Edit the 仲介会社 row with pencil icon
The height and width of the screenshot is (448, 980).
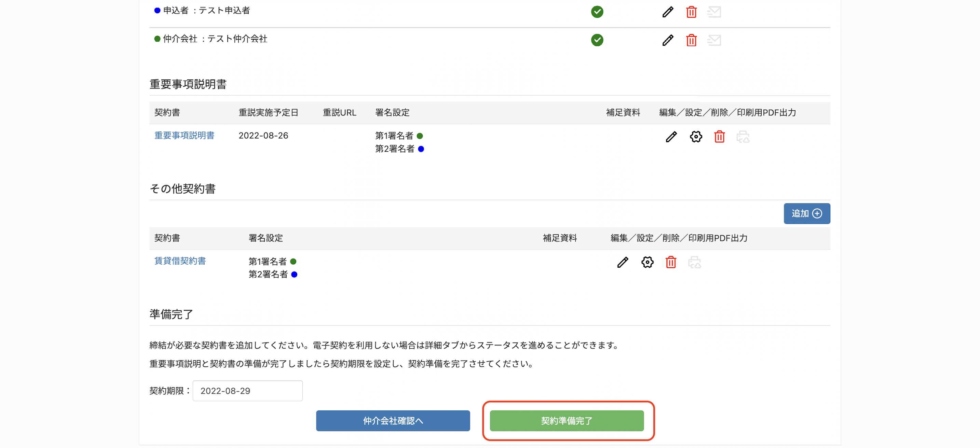click(668, 40)
